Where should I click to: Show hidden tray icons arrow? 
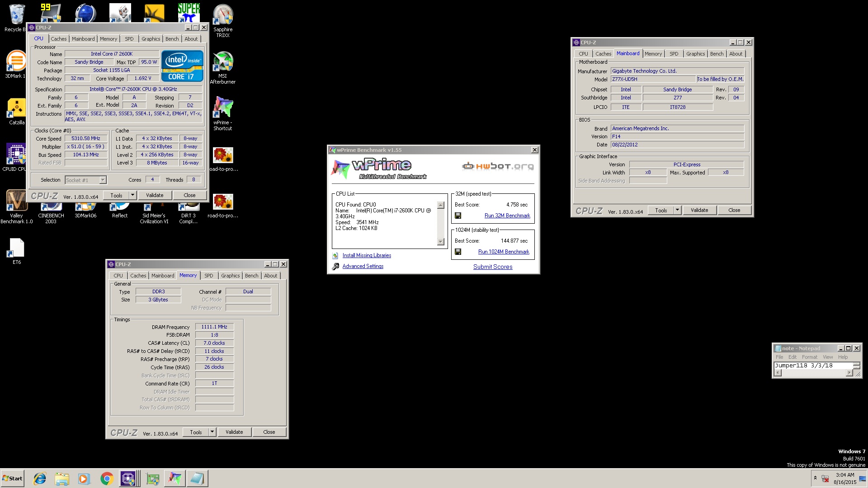click(x=815, y=478)
